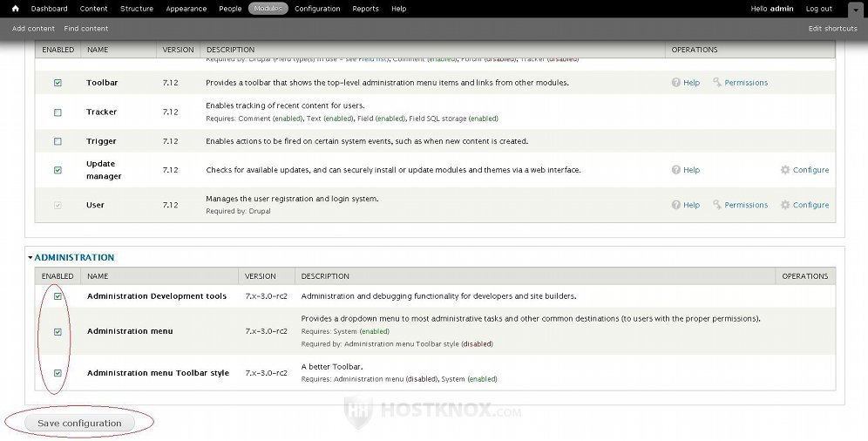
Task: Enable the Trigger module checkbox
Action: (x=58, y=142)
